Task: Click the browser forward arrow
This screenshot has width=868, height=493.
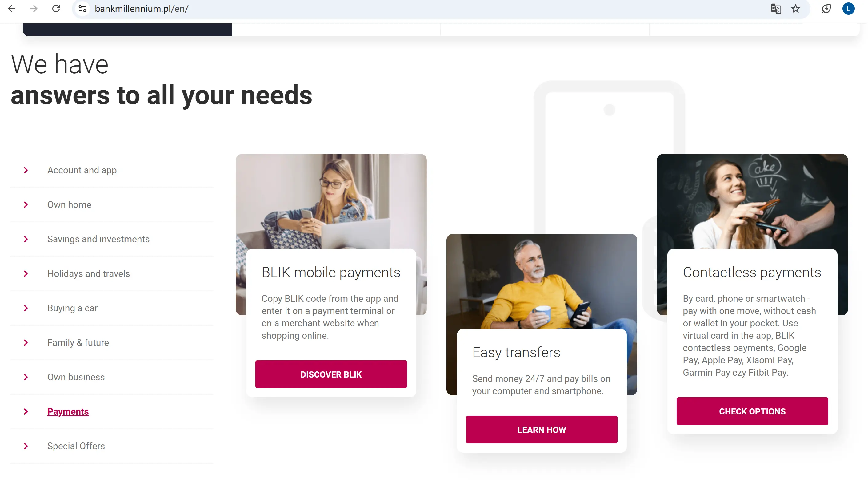Action: pyautogui.click(x=34, y=9)
